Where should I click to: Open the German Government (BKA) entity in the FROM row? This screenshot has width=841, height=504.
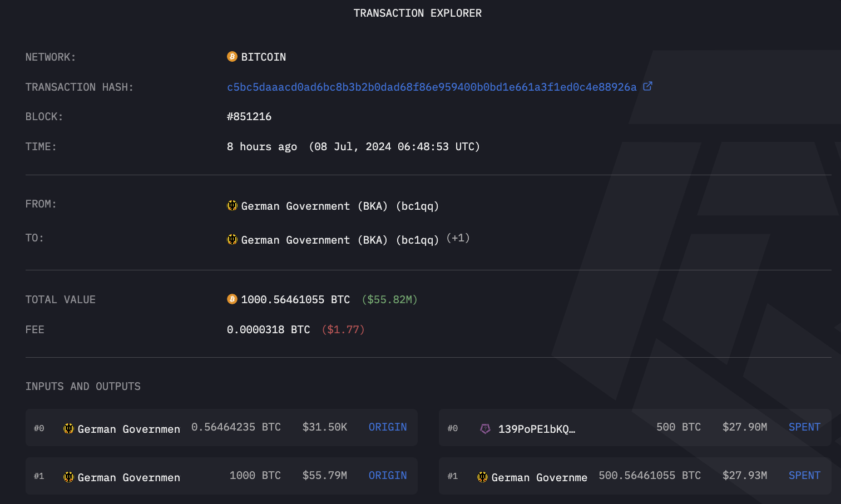click(340, 206)
